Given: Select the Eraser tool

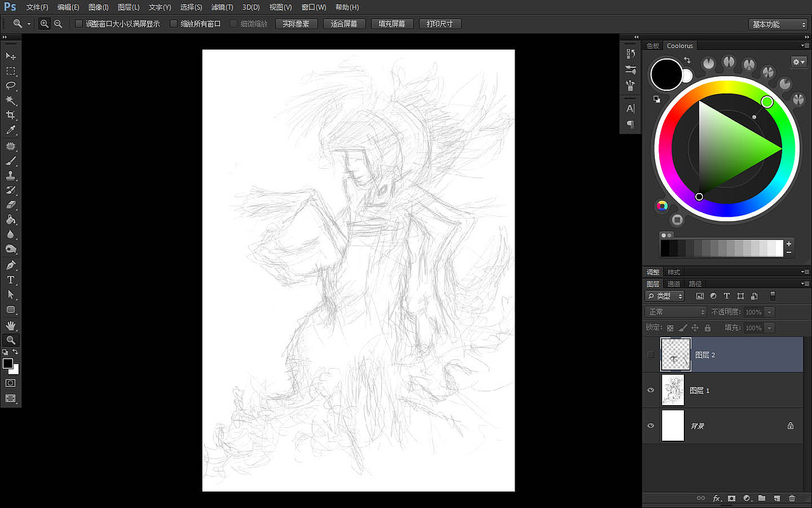Looking at the screenshot, I should tap(11, 205).
